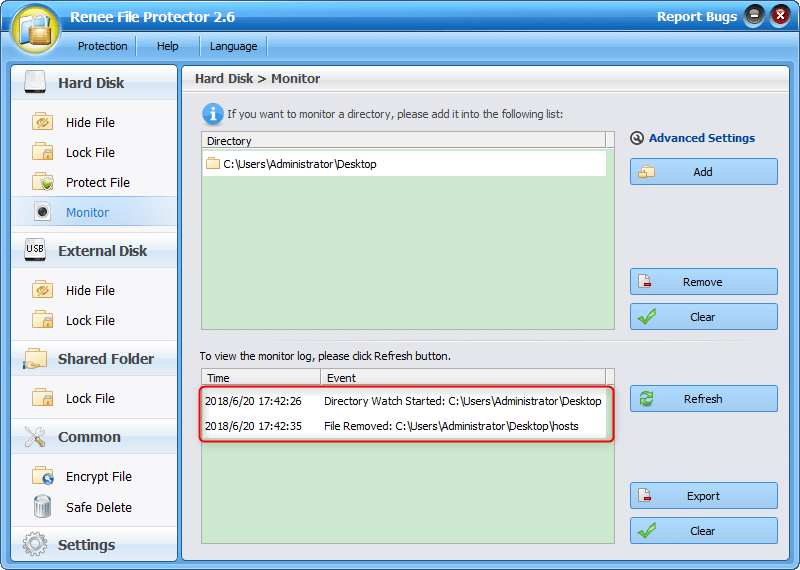The height and width of the screenshot is (570, 800).
Task: Click the Hide File icon under Hard Disk
Action: click(x=42, y=122)
